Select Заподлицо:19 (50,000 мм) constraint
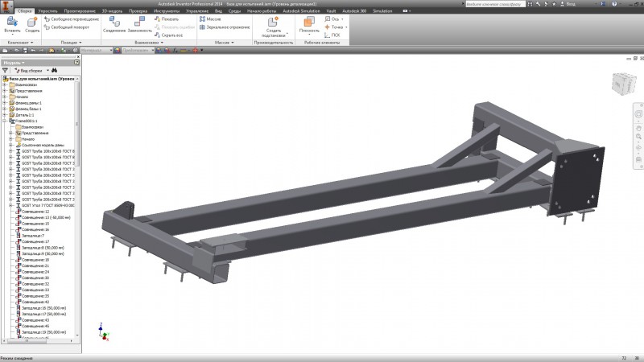644x362 pixels. (41, 332)
